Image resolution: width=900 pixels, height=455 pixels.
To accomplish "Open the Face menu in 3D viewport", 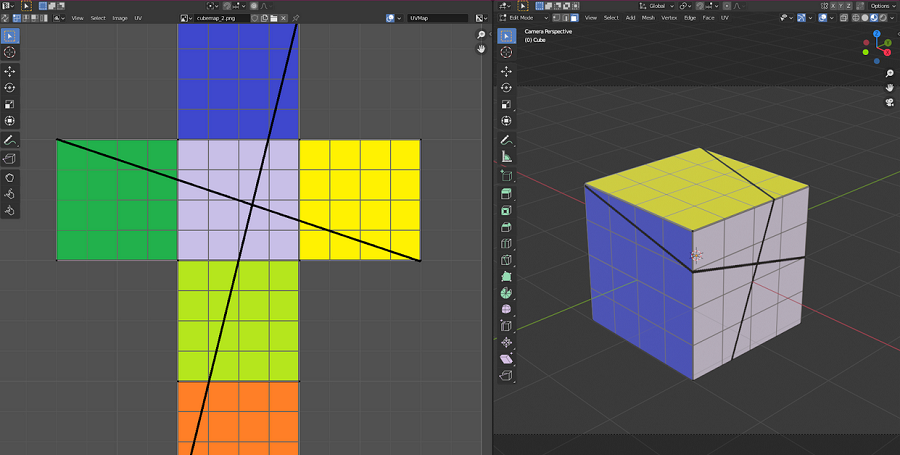I will pyautogui.click(x=708, y=18).
